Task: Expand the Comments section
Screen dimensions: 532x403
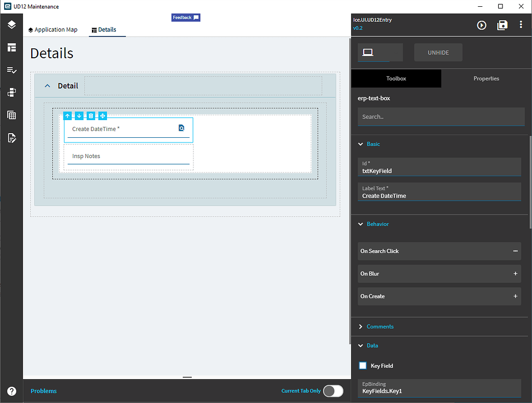Action: click(x=361, y=327)
